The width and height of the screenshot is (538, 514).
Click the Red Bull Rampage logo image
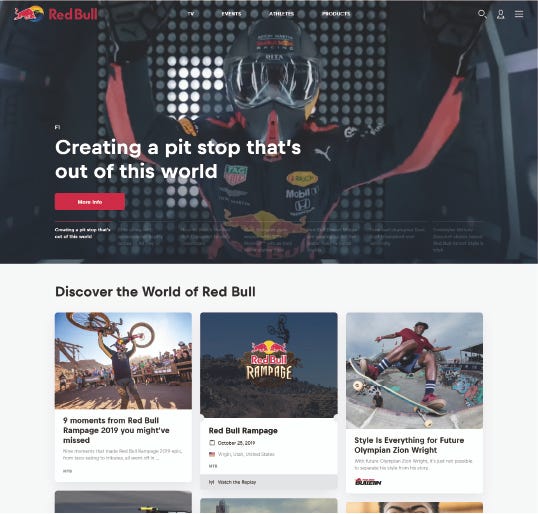[x=269, y=365]
